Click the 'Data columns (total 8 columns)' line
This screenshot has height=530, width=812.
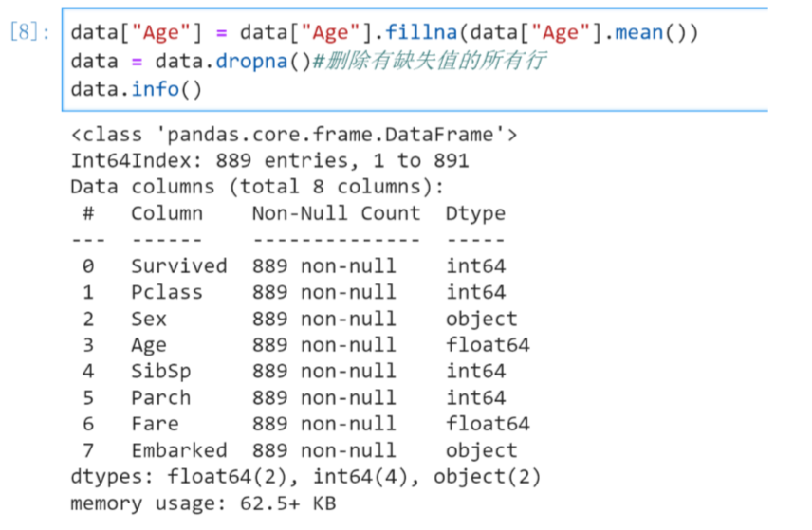[257, 188]
